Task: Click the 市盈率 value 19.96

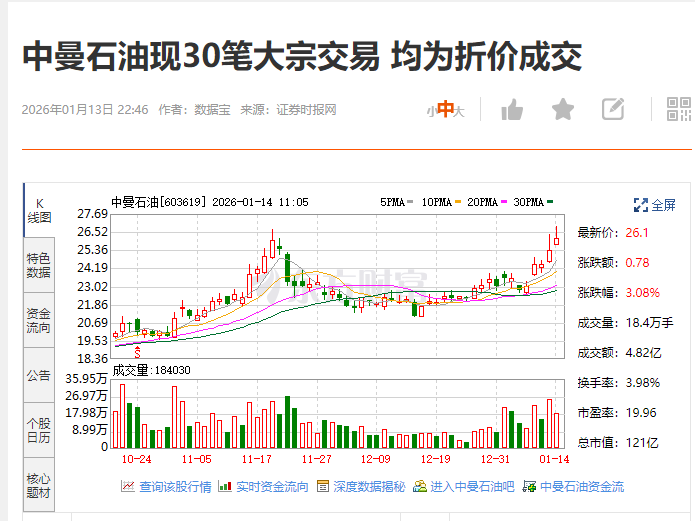Action: tap(641, 413)
